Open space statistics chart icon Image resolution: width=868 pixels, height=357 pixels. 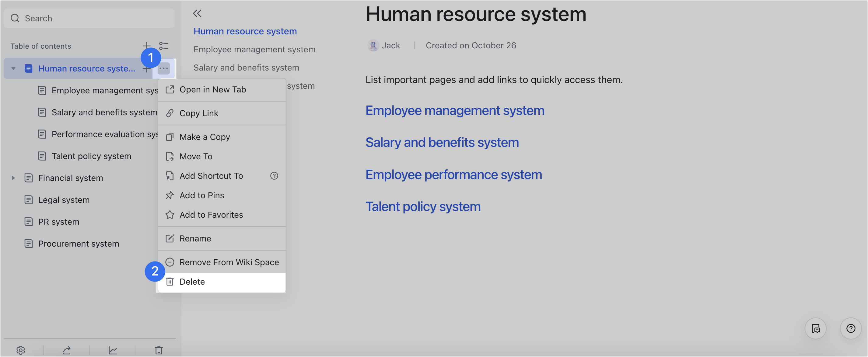(x=113, y=350)
